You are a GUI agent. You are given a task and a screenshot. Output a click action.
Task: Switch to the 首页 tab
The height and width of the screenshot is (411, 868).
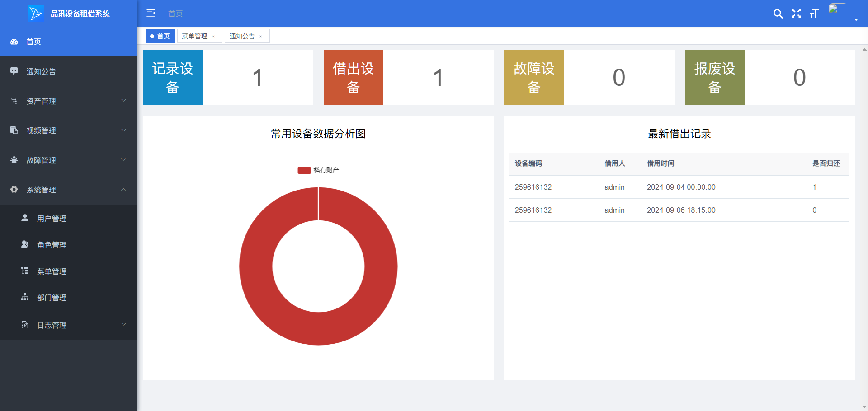coord(160,36)
